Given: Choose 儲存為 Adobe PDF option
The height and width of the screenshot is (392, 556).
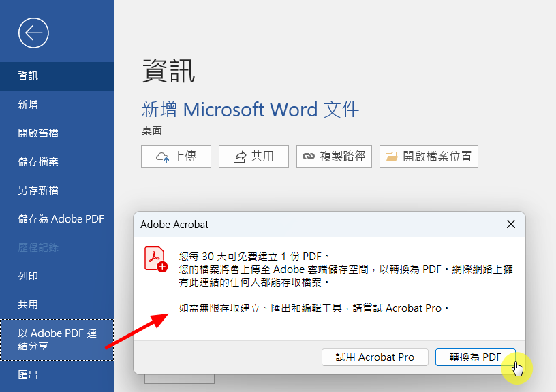Looking at the screenshot, I should point(57,219).
